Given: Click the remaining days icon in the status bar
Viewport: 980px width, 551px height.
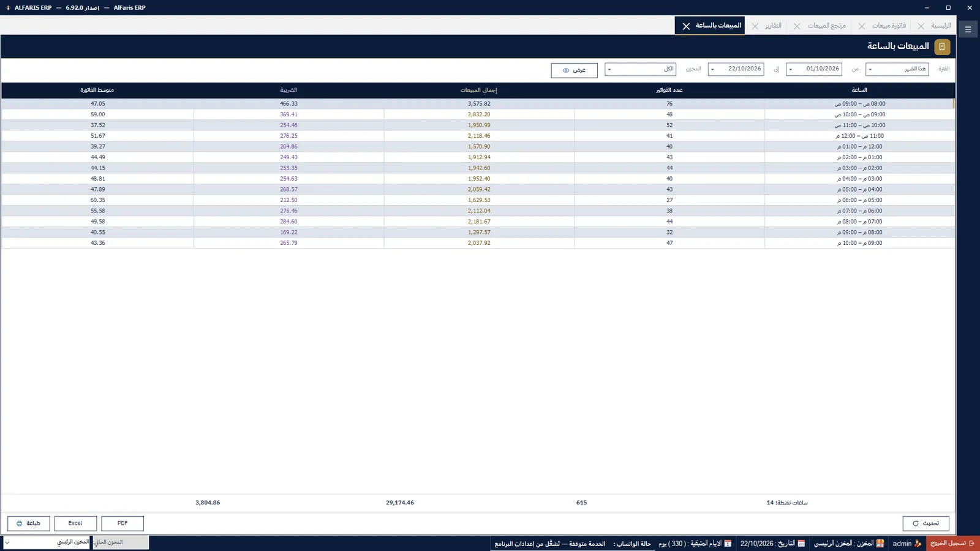Looking at the screenshot, I should (x=728, y=544).
